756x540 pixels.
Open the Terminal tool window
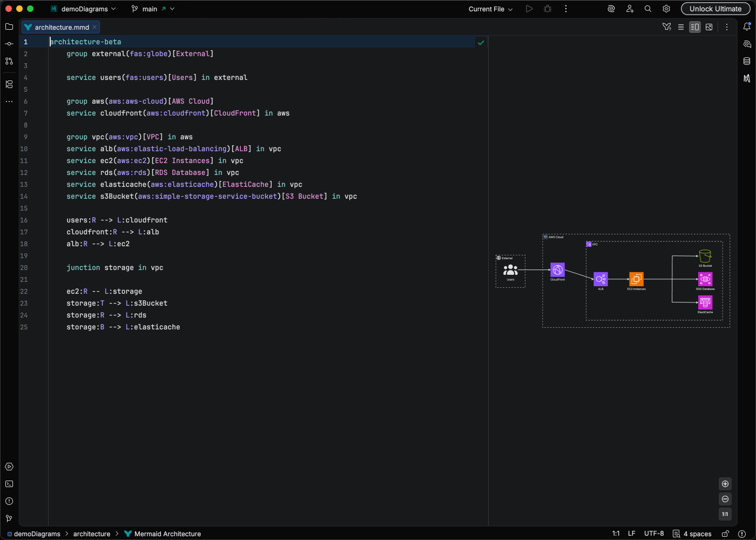(9, 484)
